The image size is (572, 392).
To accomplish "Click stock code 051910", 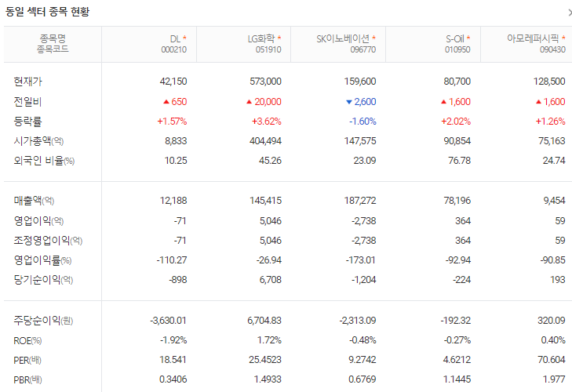I will click(268, 49).
